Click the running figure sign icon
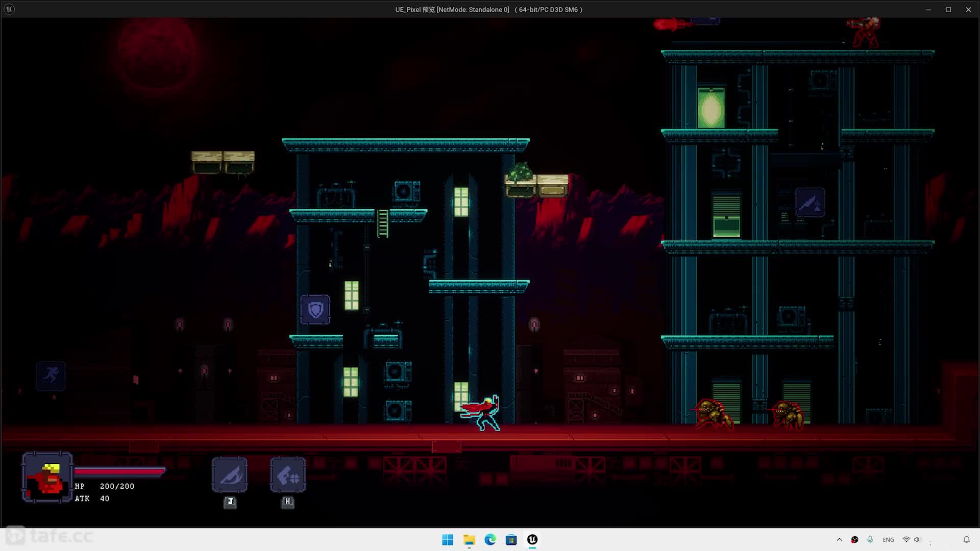This screenshot has width=980, height=551. (51, 376)
